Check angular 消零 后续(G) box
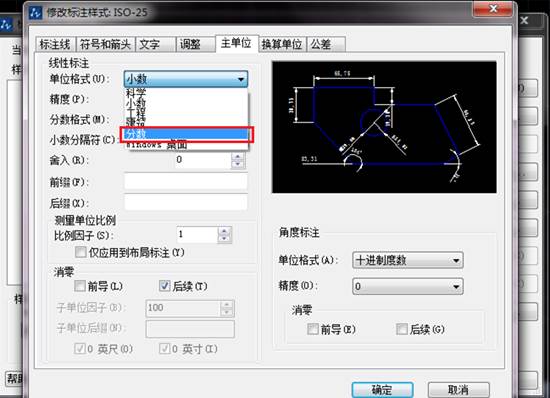Viewport: 550px width, 398px height. [402, 329]
